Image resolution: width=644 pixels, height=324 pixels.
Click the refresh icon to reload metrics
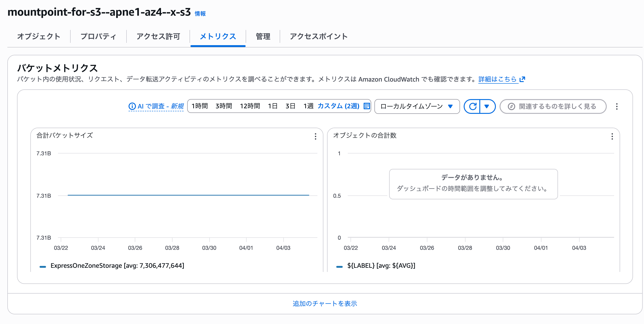pos(473,106)
